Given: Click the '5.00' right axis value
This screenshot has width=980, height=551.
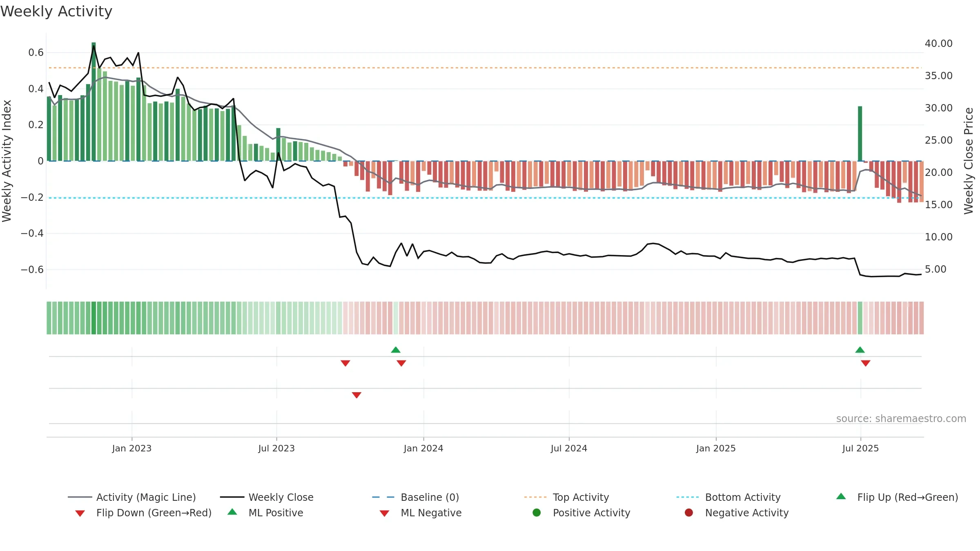Looking at the screenshot, I should [935, 269].
